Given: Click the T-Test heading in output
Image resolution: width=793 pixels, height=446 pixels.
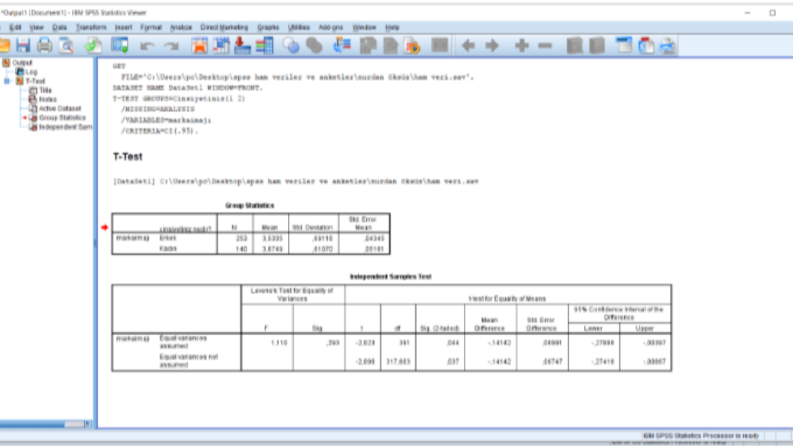Looking at the screenshot, I should click(x=127, y=157).
